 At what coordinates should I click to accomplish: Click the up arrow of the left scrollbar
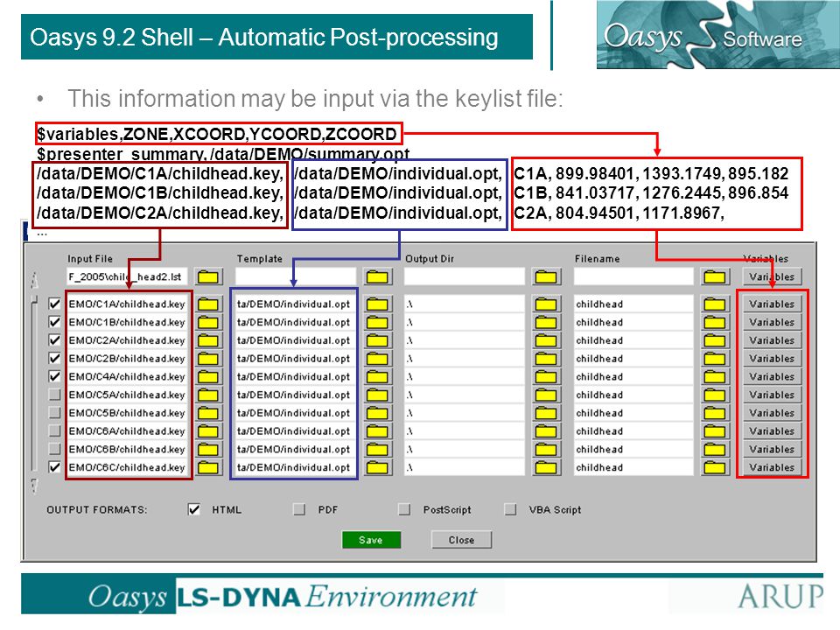click(x=34, y=280)
